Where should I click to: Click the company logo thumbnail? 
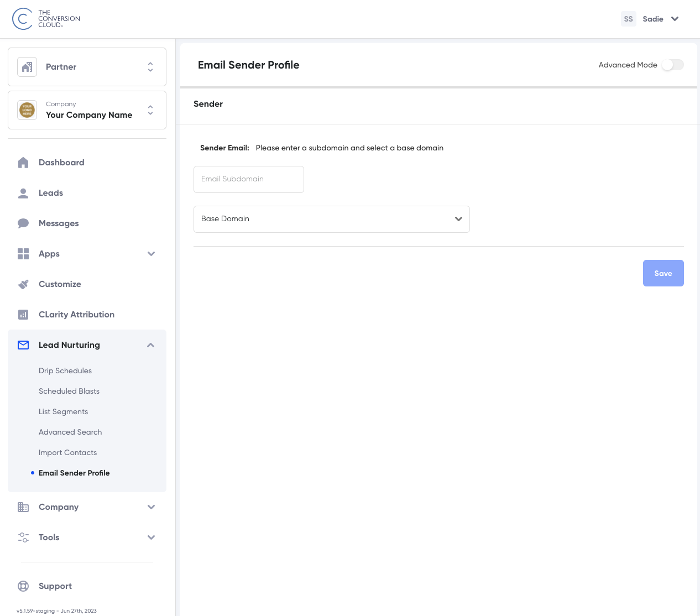tap(27, 110)
